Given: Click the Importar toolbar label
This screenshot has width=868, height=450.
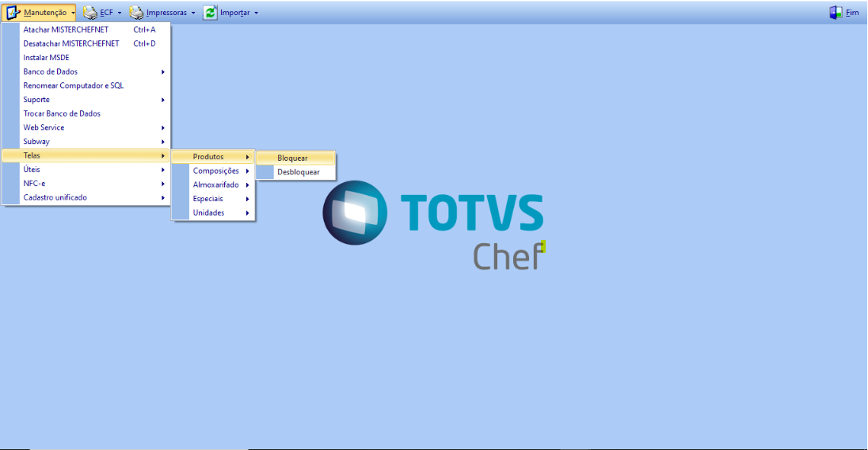Looking at the screenshot, I should (234, 13).
